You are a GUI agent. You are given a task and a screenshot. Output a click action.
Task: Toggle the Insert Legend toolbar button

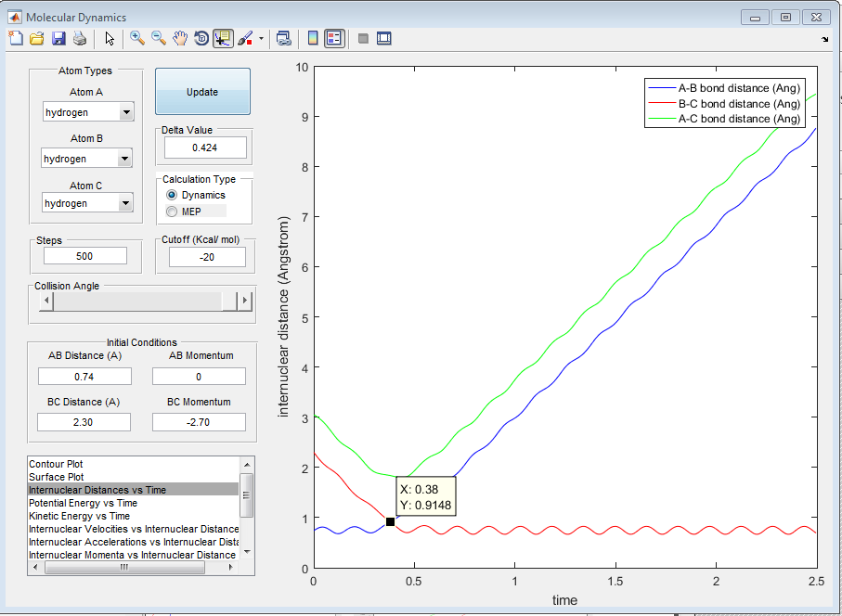(x=334, y=38)
